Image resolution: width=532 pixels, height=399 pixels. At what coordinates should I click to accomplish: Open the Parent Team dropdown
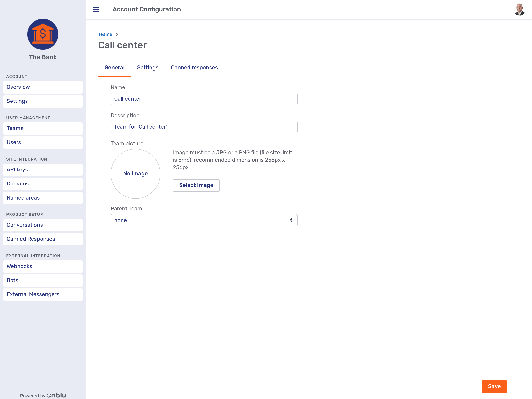pyautogui.click(x=204, y=220)
